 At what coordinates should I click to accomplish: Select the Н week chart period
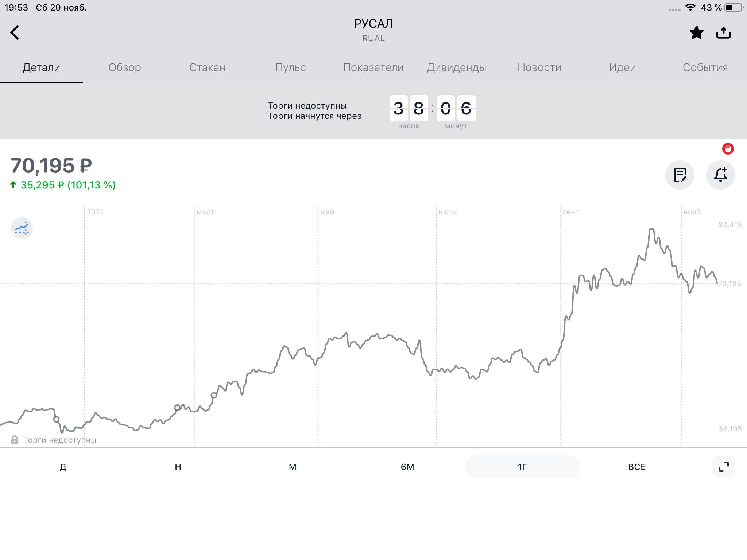point(178,467)
